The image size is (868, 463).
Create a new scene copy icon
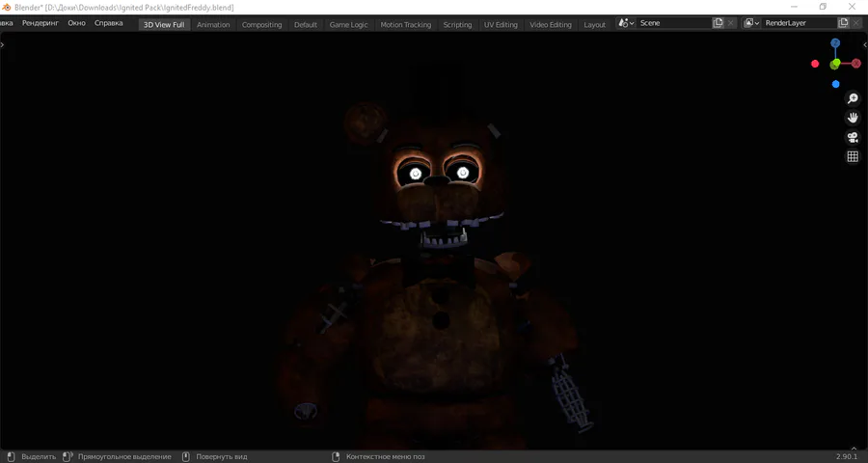718,23
